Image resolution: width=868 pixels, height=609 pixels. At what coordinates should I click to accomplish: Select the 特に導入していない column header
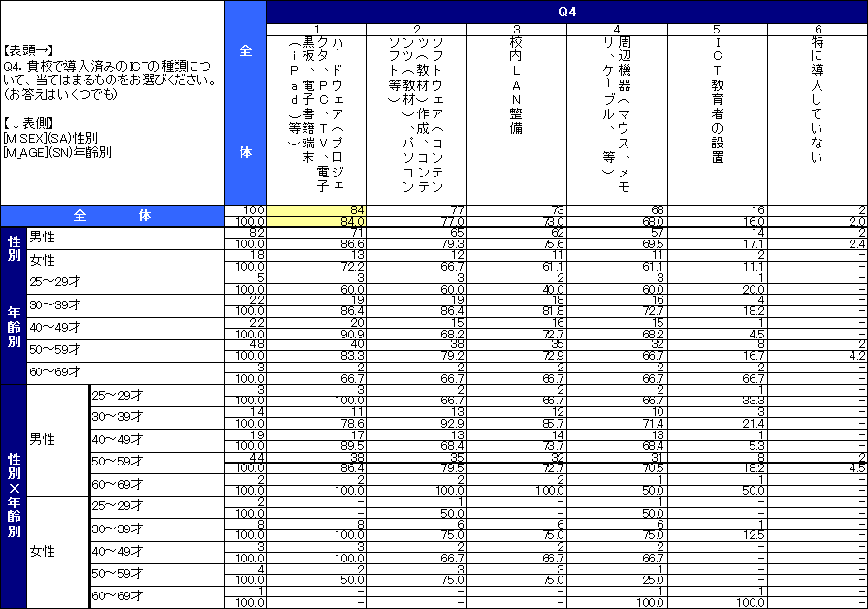[x=818, y=112]
